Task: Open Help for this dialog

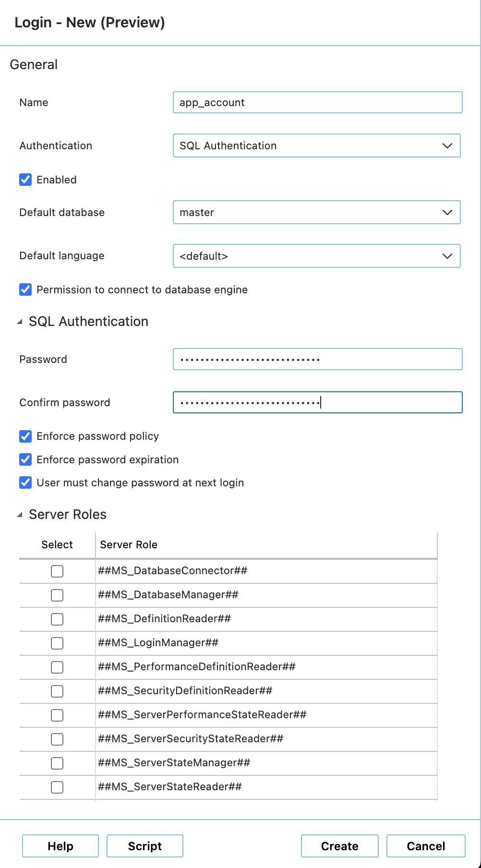Action: pos(60,846)
